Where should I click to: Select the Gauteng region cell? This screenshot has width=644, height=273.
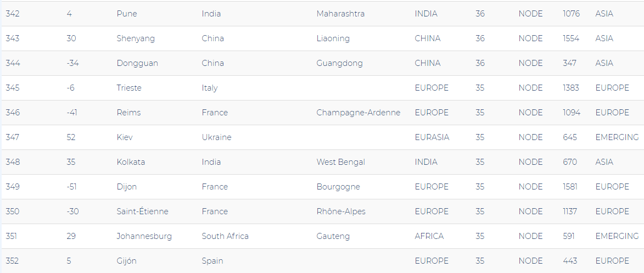pos(333,236)
